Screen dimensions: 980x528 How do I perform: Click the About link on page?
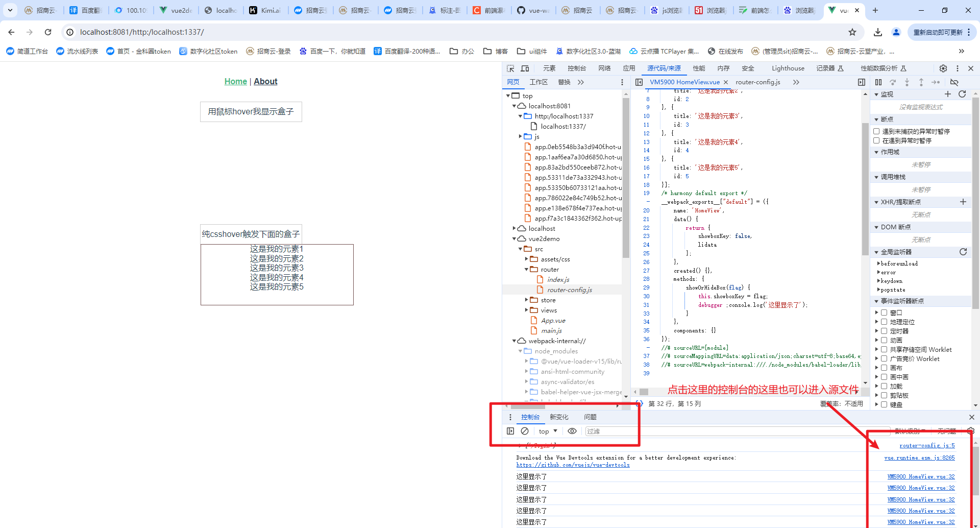tap(265, 81)
